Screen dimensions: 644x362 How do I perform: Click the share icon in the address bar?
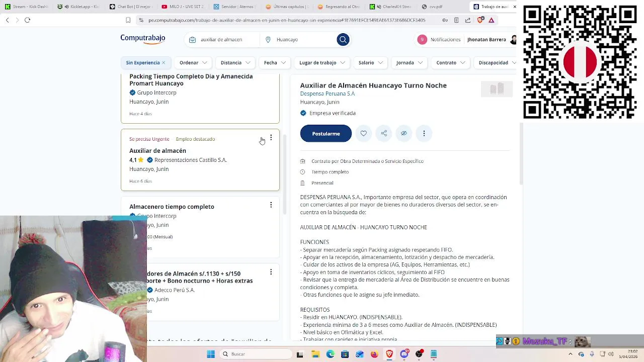click(x=468, y=20)
